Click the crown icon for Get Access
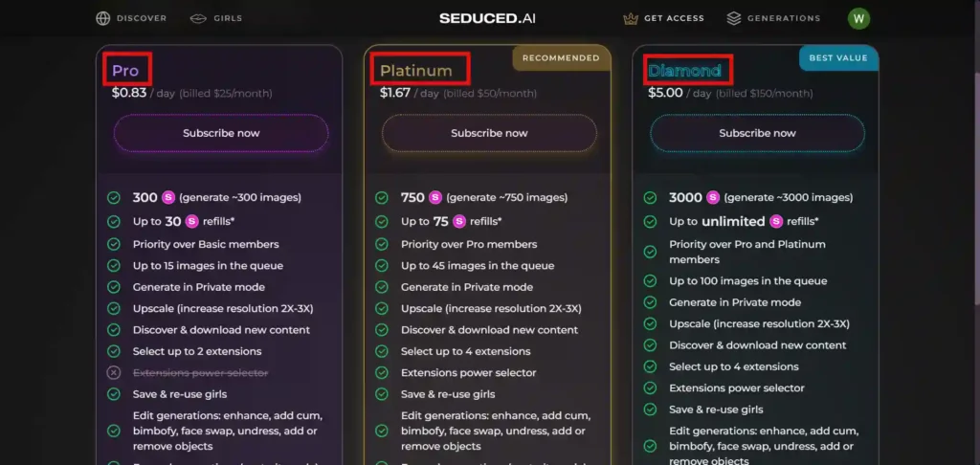The width and height of the screenshot is (980, 465). click(x=630, y=18)
